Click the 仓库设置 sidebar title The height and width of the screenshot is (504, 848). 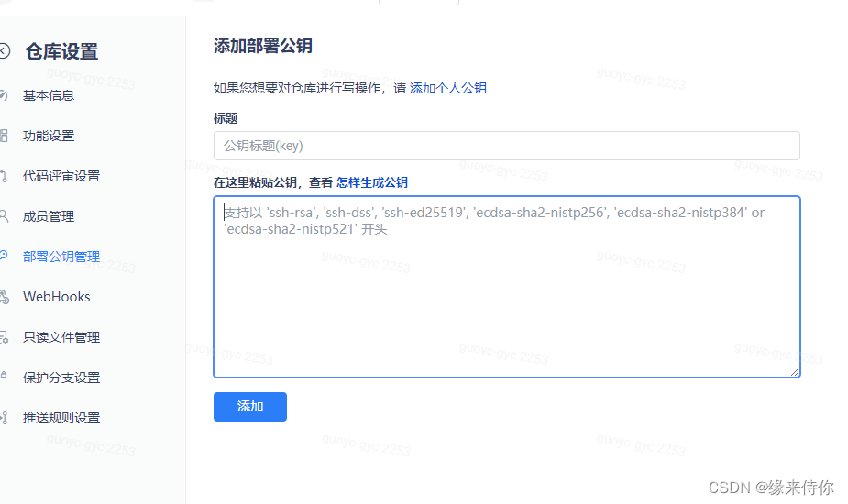point(61,52)
